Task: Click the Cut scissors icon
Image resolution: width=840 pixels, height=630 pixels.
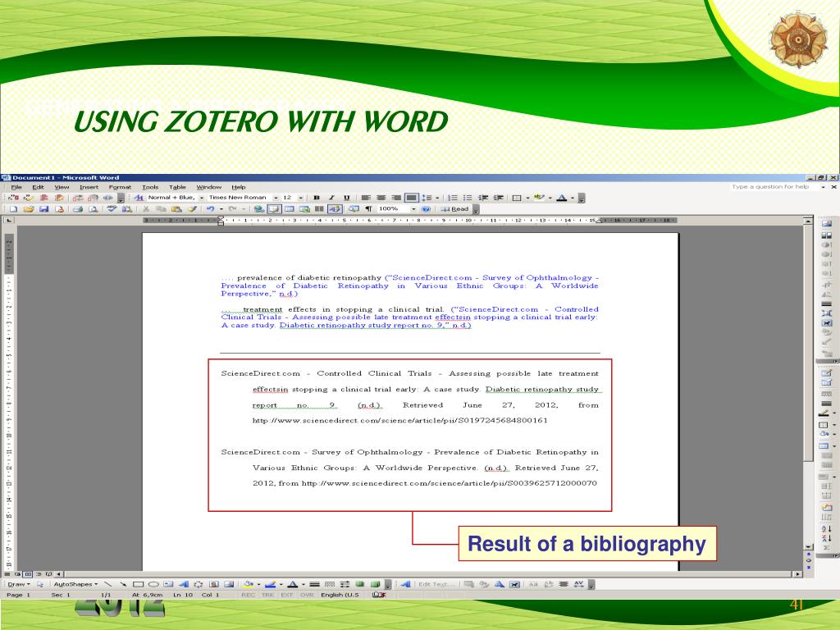Action: coord(145,209)
